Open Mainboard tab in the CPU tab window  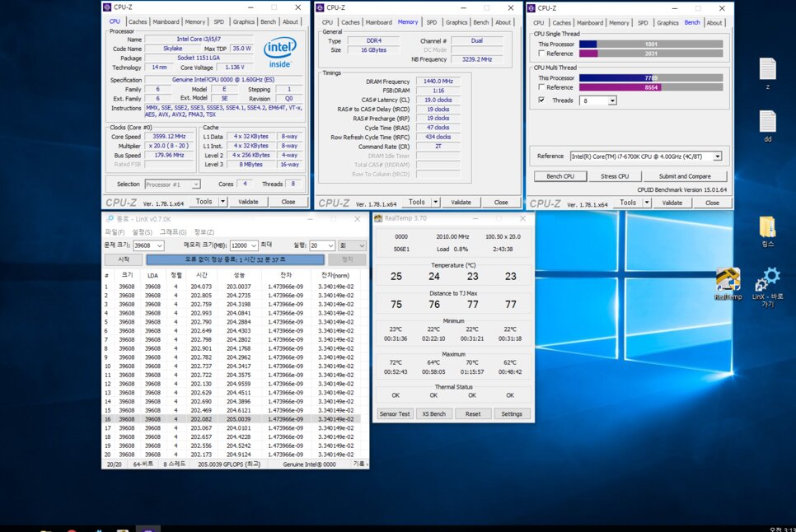click(x=166, y=21)
